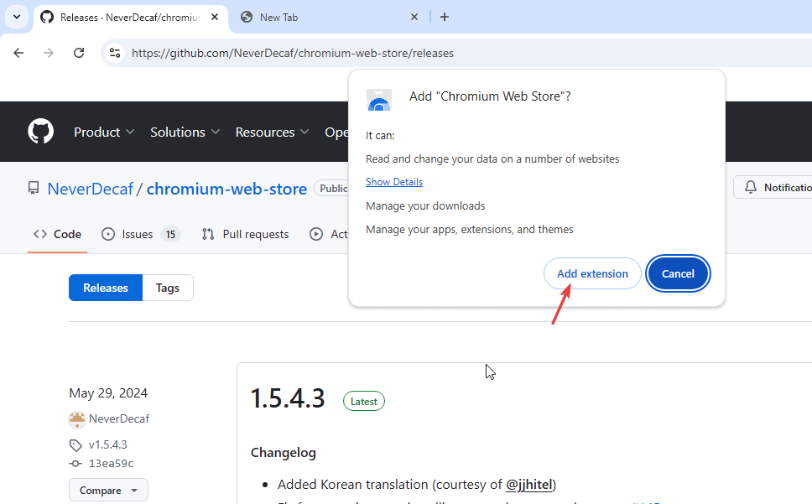812x504 pixels.
Task: Select the Releases toggle button
Action: pos(106,288)
